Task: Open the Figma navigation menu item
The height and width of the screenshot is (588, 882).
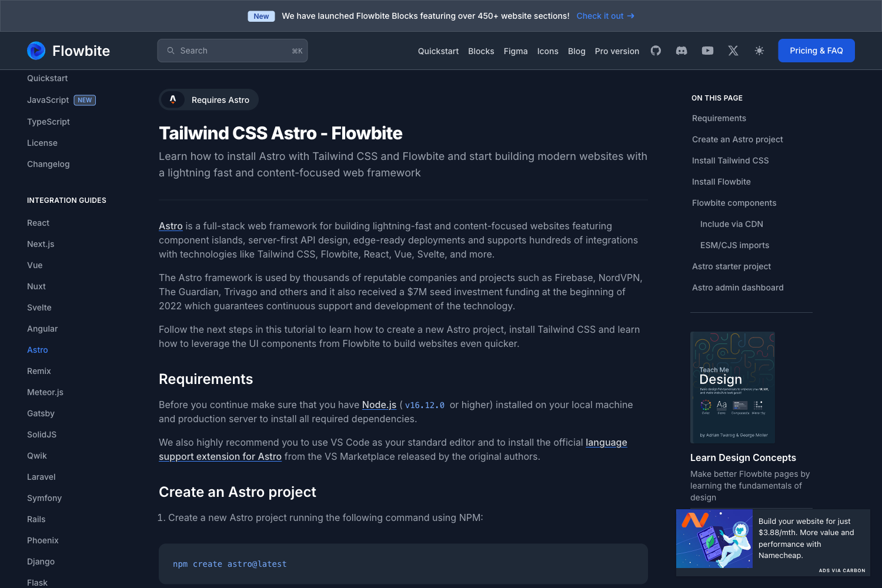Action: tap(516, 51)
